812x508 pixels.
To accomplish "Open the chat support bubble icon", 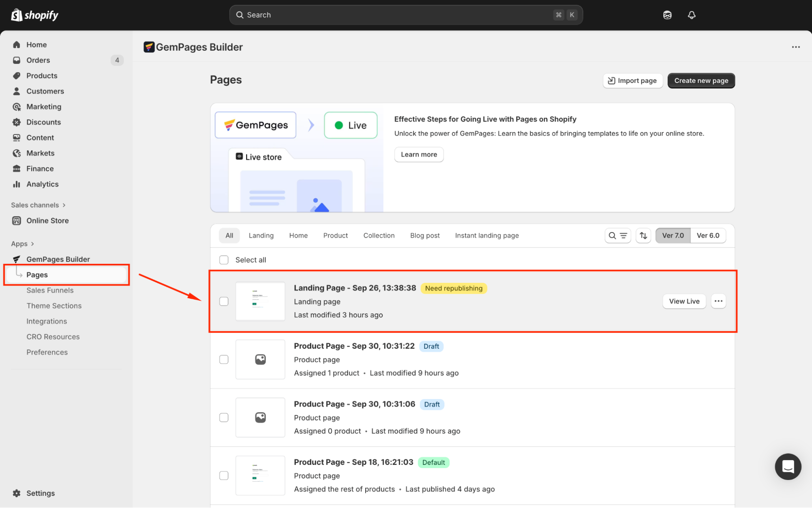I will pos(788,467).
